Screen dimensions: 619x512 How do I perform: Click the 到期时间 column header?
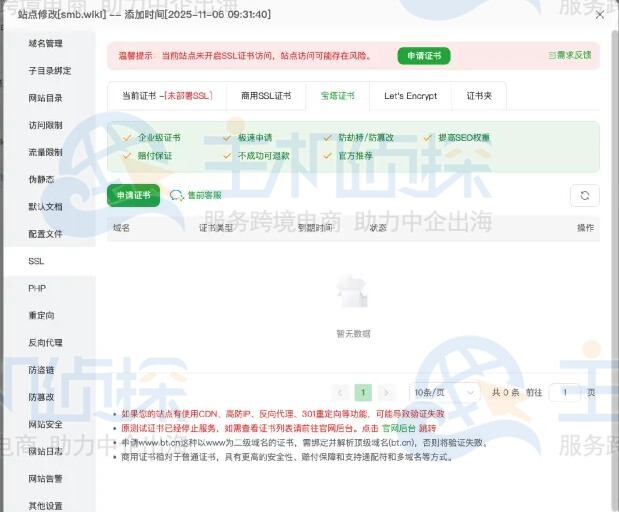pos(315,228)
